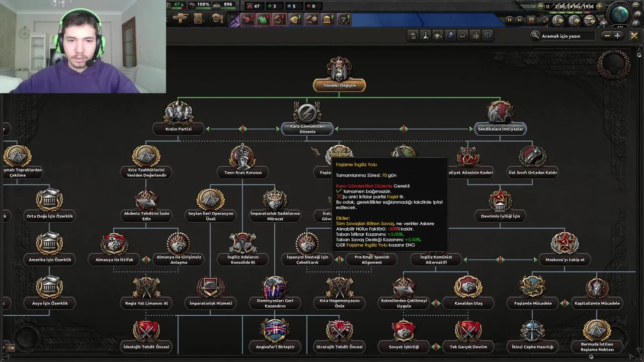
Task: Toggle the research flask focus filter
Action: click(x=426, y=36)
